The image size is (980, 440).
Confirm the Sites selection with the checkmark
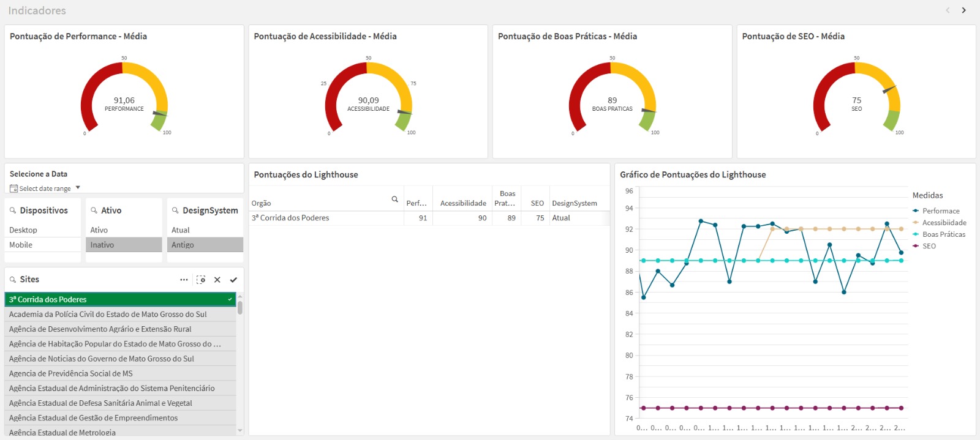(x=233, y=280)
